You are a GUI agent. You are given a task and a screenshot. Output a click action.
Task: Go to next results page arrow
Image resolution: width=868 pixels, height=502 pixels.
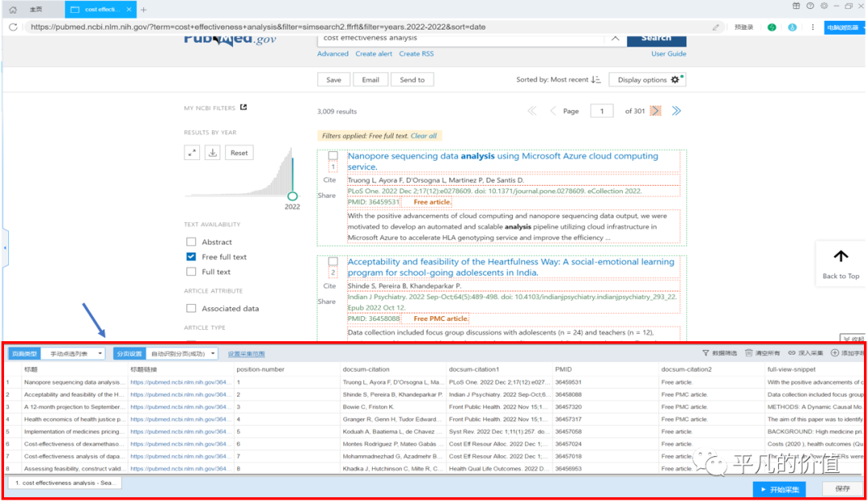(x=656, y=111)
